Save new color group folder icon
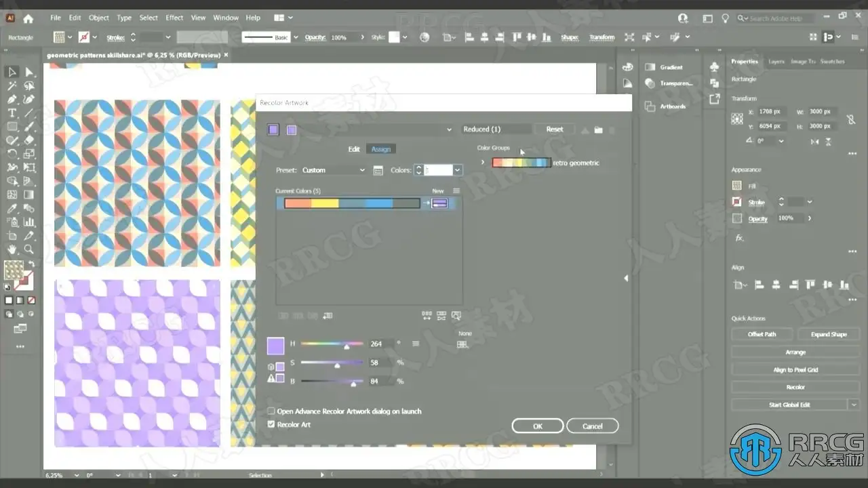 [x=598, y=129]
